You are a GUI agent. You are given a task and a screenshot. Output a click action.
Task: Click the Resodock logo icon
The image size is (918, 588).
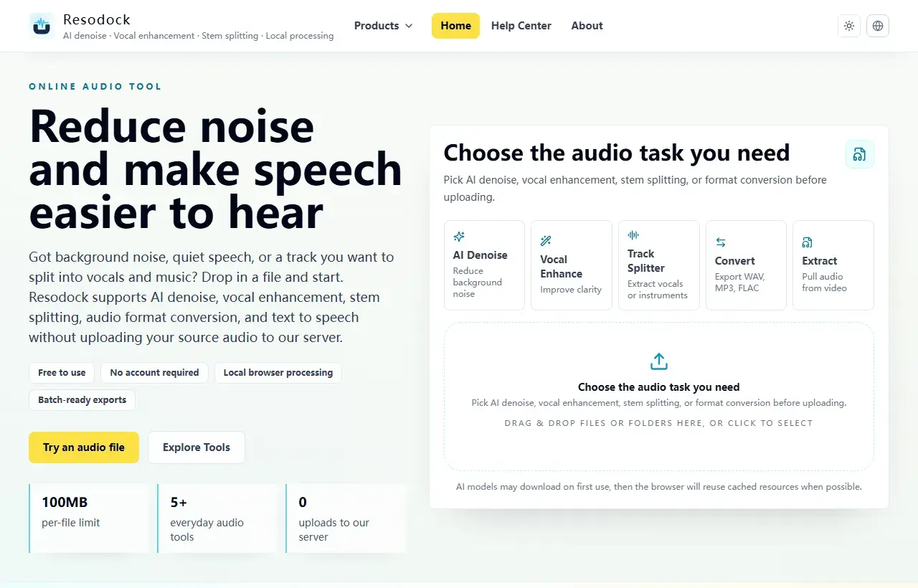click(42, 26)
